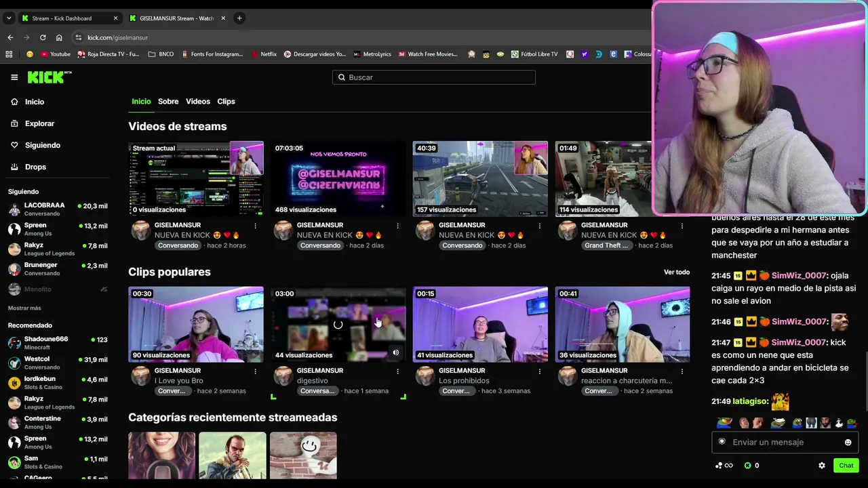Open the 07:03:05 stream video thumbnail
The image size is (868, 488).
[338, 179]
